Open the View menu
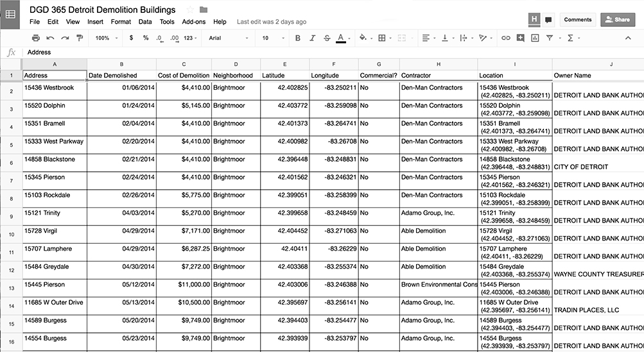 click(x=73, y=22)
